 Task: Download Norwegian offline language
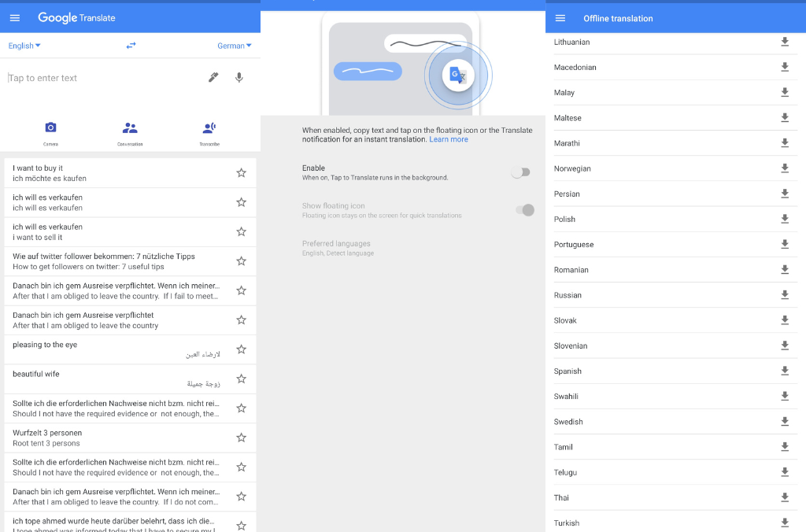pos(785,168)
